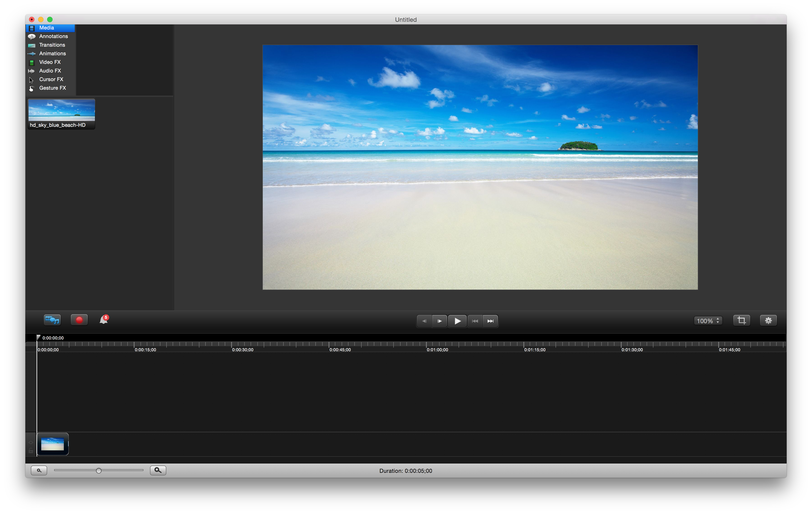Select hd_sky_blue_beach-HD media thumbnail

click(61, 113)
